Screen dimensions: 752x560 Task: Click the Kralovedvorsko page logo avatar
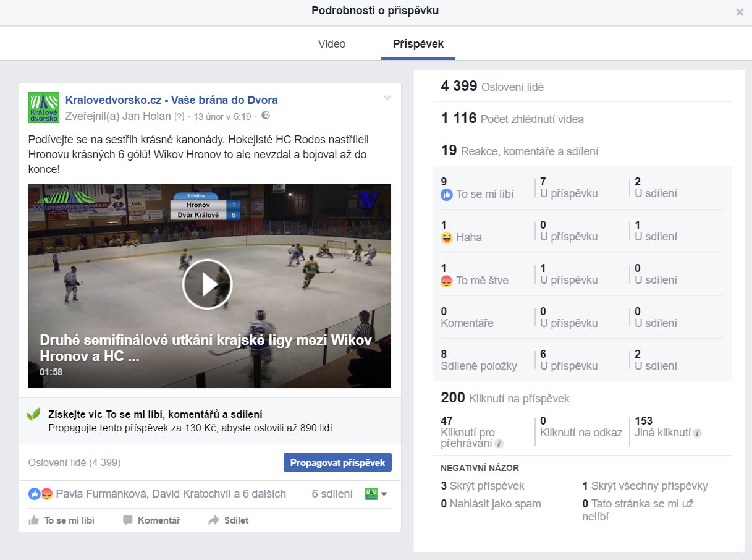(x=44, y=108)
